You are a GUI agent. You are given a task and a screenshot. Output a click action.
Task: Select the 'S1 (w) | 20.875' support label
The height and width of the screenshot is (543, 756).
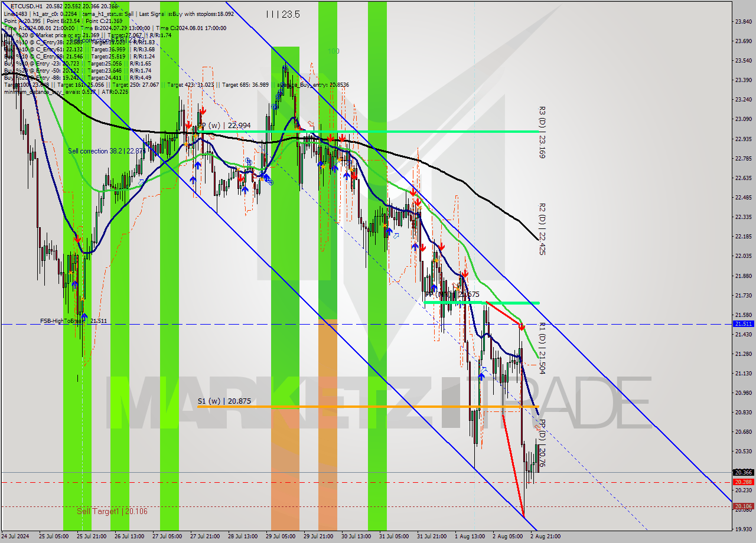click(224, 401)
